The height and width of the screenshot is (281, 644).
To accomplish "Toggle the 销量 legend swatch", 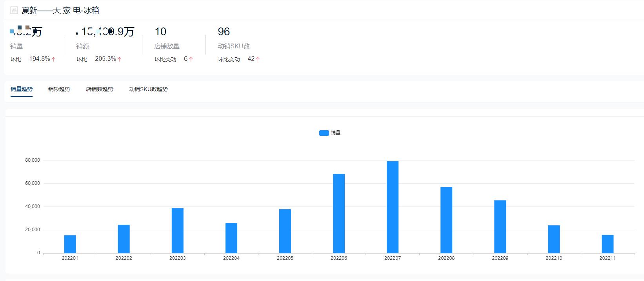I will coord(324,133).
